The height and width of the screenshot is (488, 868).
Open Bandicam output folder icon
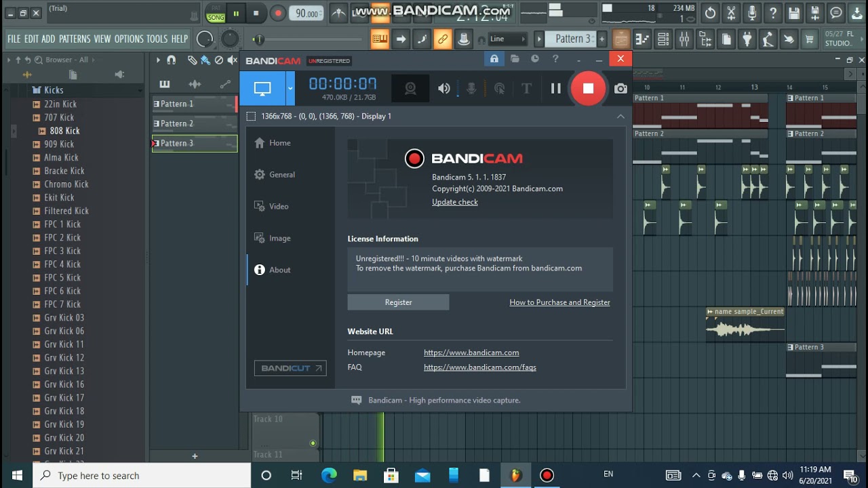coord(515,59)
